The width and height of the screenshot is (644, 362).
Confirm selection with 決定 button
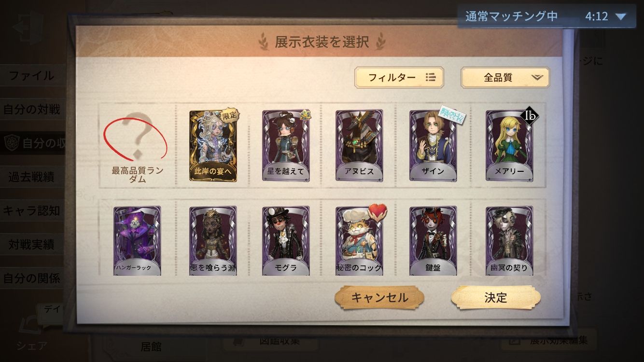tap(496, 297)
